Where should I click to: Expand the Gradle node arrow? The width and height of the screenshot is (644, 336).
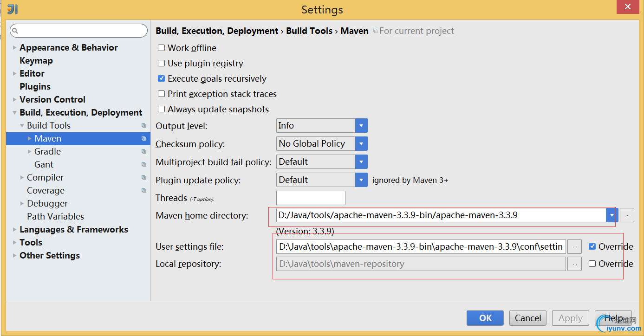click(x=30, y=152)
